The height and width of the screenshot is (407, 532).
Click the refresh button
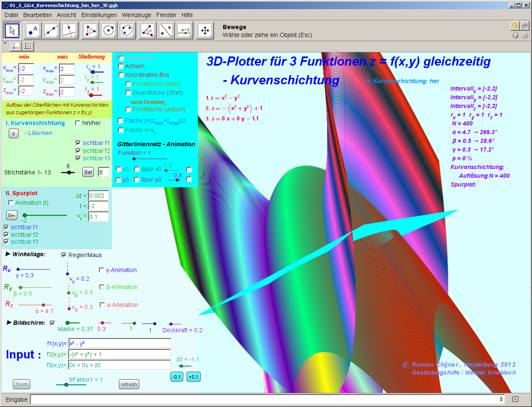click(129, 384)
